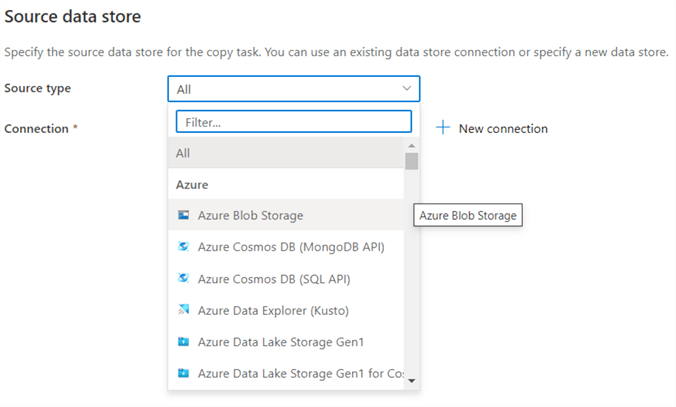Click the Cosmos DB MongoDB API icon
The width and height of the screenshot is (676, 407).
pos(184,246)
